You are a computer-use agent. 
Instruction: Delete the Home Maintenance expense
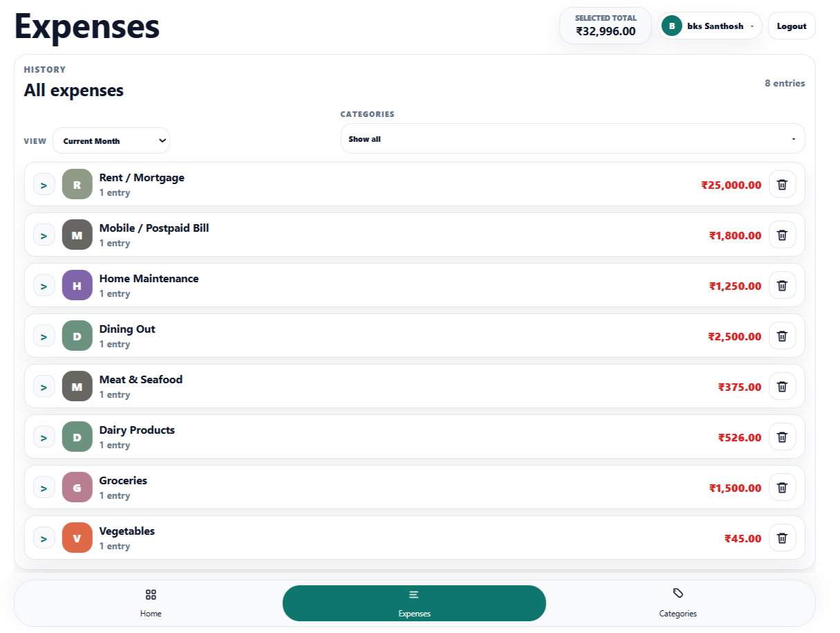coord(782,286)
